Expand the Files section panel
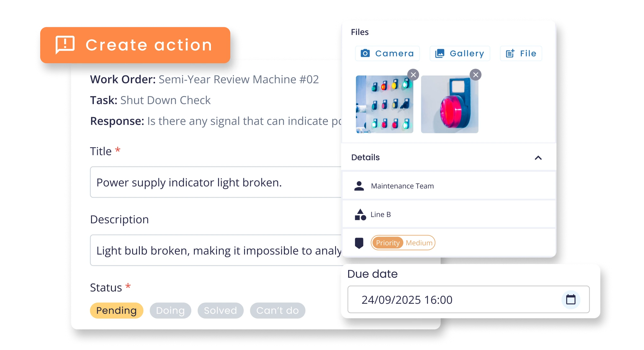This screenshot has width=644, height=350. click(x=361, y=31)
